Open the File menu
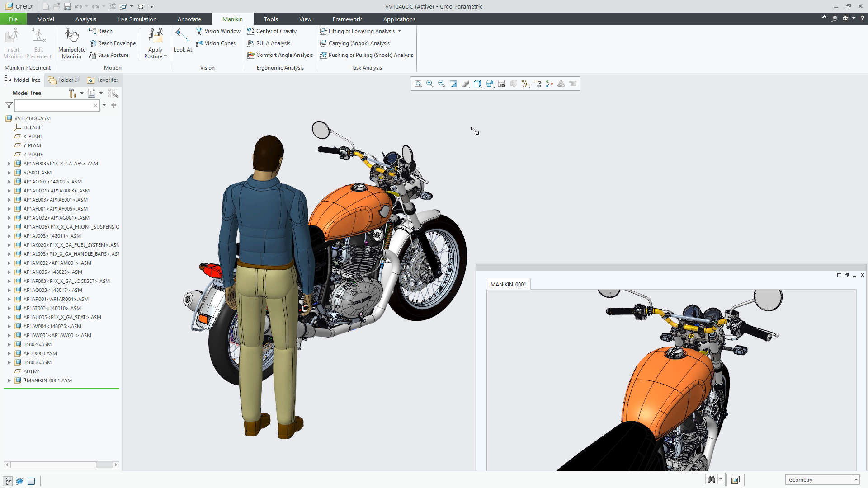The image size is (868, 488). (13, 19)
